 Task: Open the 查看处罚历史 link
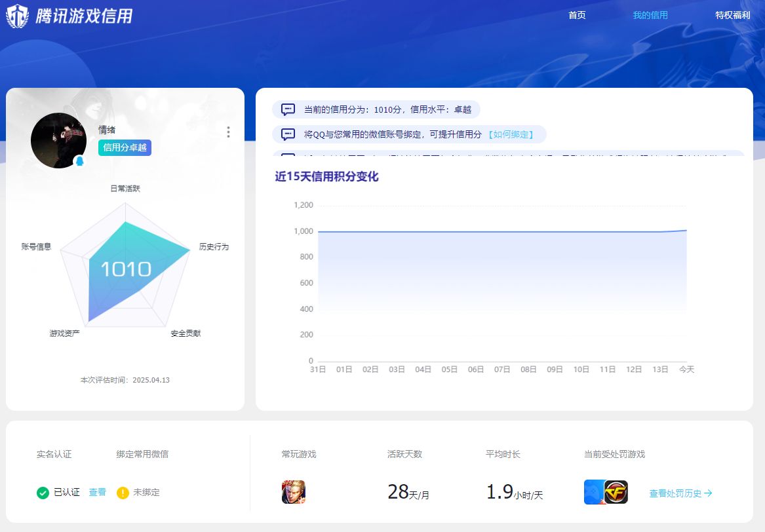tap(680, 493)
